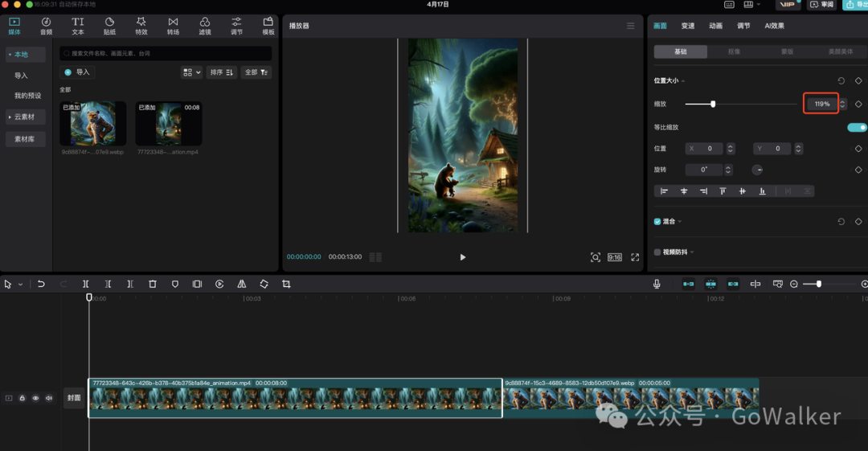This screenshot has height=451, width=868.
Task: Open the 转场 transitions panel
Action: pyautogui.click(x=173, y=26)
